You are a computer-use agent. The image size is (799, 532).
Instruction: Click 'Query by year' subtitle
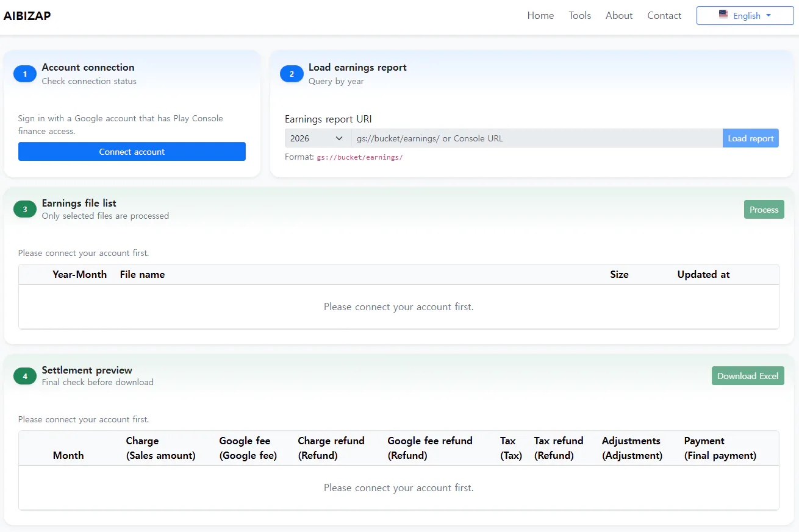[x=336, y=81]
